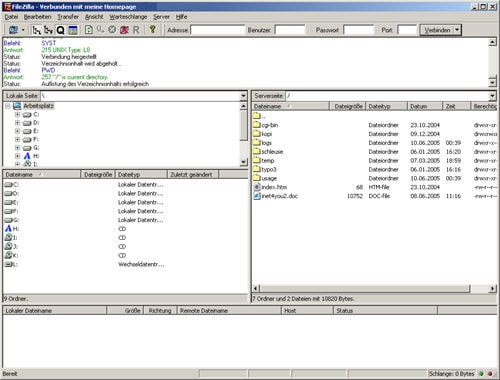This screenshot has width=500, height=380.
Task: Click the Verbinden button
Action: 437,30
